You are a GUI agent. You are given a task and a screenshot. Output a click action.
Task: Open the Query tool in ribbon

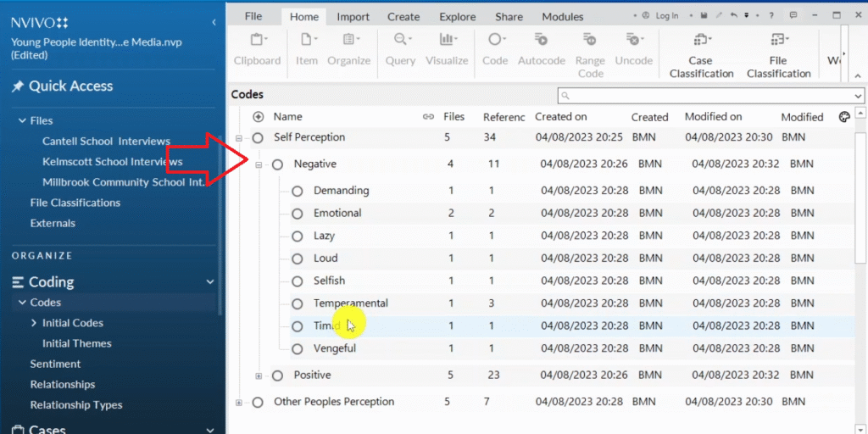pos(400,40)
